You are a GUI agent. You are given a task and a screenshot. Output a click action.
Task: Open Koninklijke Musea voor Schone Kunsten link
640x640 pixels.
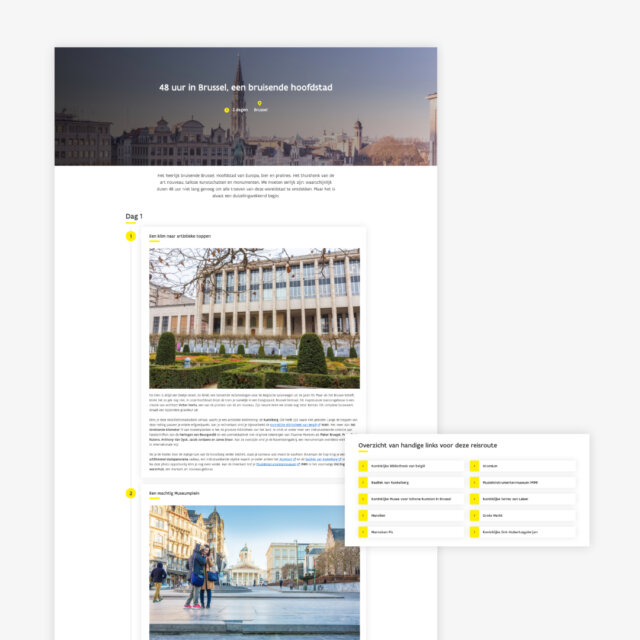pos(411,499)
